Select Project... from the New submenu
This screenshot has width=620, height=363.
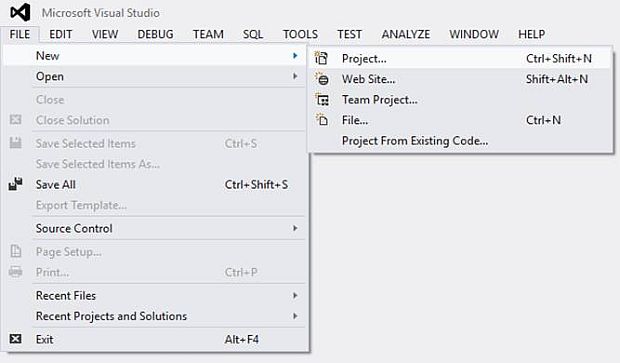460,59
